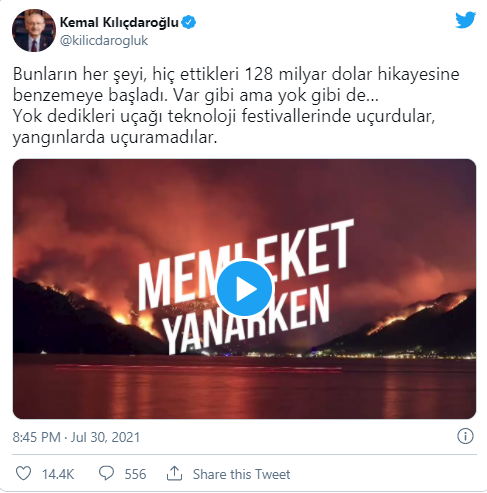Open the @kilicdarogluk handle link
The height and width of the screenshot is (493, 487).
(104, 41)
